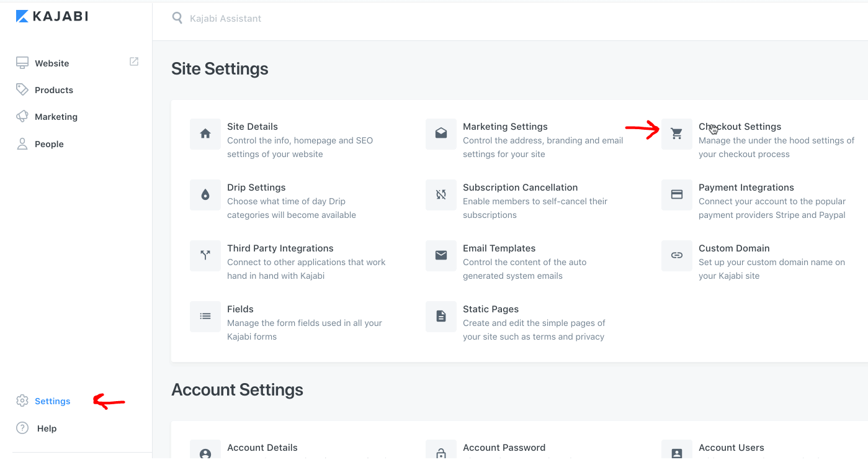Click 'Manage the form fields used' description

click(305, 323)
